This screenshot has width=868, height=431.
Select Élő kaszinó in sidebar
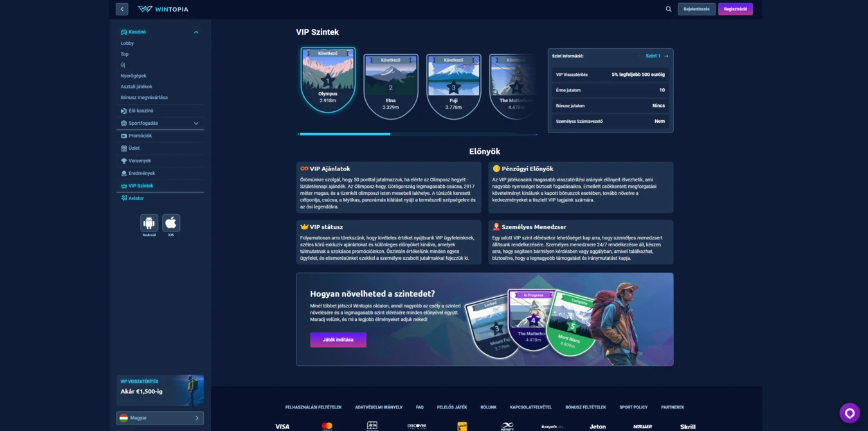point(140,111)
